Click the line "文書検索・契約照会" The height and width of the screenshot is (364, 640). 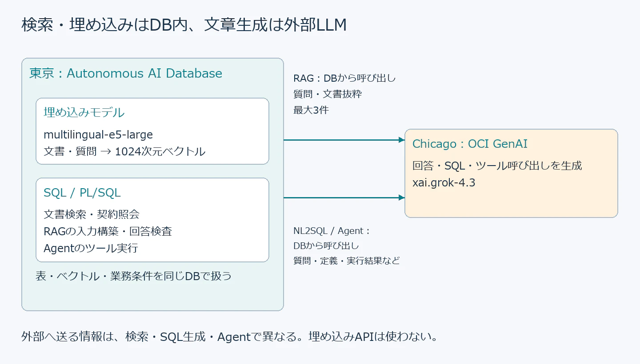click(x=92, y=214)
